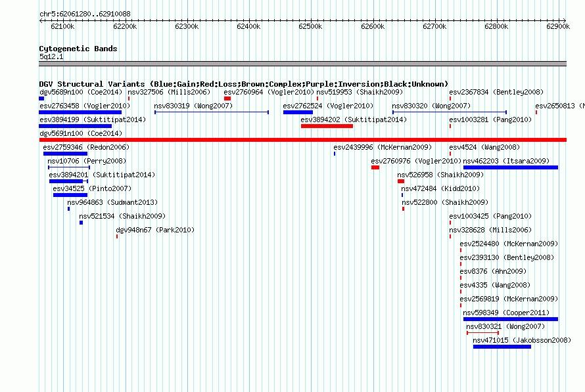Viewport: 585px width, 392px height.
Task: Select esv2762524 (Vogler2010) blue bar
Action: [x=298, y=112]
